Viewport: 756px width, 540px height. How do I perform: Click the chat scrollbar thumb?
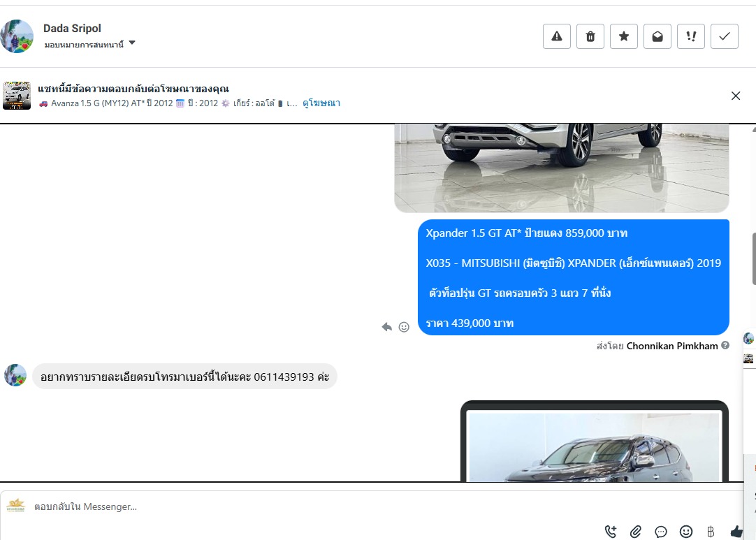point(754,259)
